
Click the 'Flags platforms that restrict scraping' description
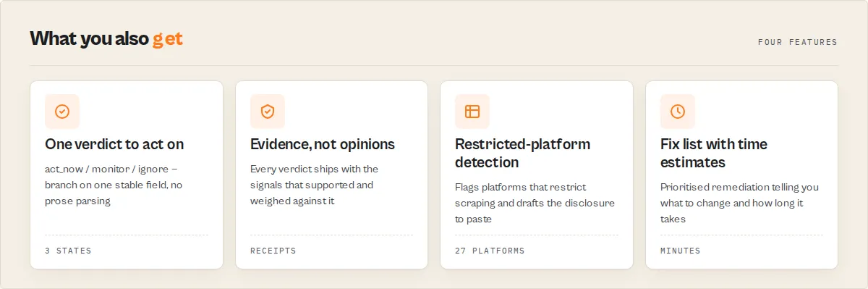[535, 203]
